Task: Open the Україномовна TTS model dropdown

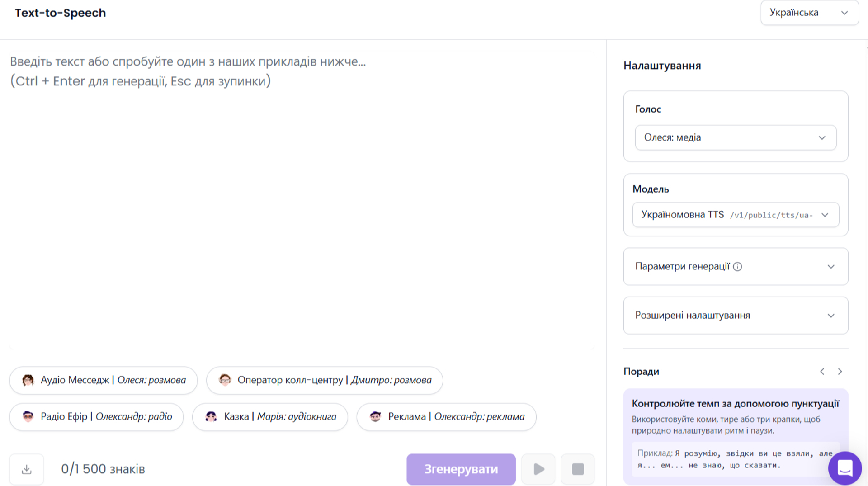Action: [x=736, y=215]
